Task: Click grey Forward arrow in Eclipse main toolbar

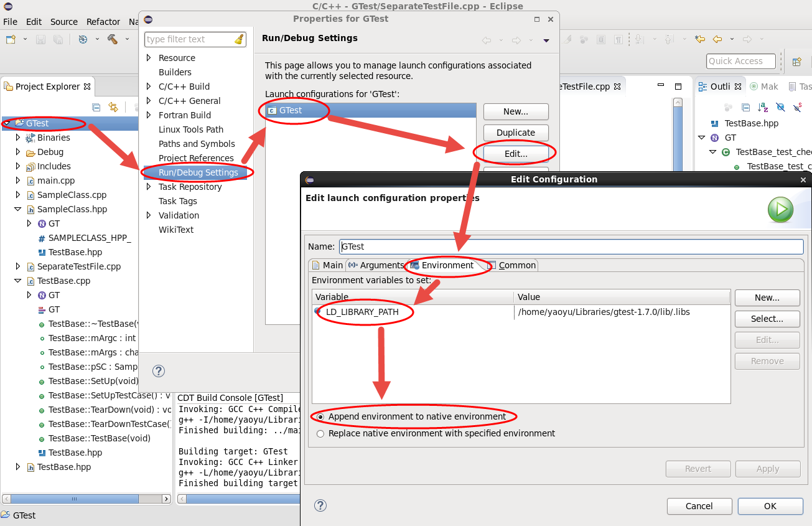Action: click(748, 39)
